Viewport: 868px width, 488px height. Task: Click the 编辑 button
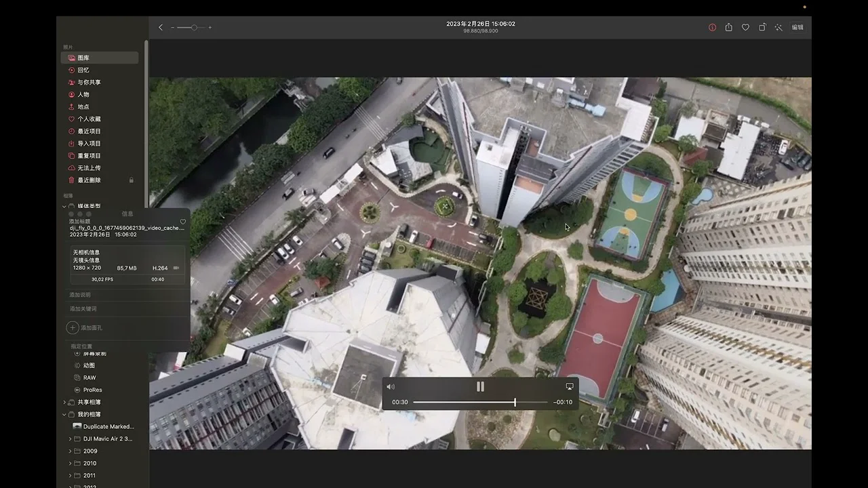797,28
